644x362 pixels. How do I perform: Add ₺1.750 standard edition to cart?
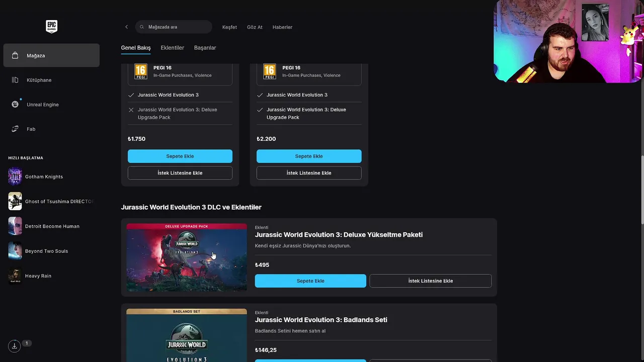pos(180,156)
